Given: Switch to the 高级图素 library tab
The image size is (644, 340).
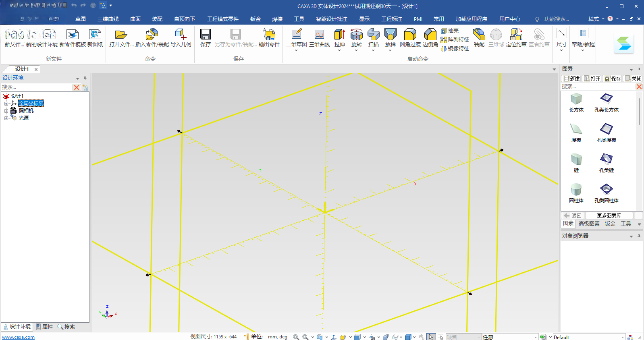Looking at the screenshot, I should point(589,224).
